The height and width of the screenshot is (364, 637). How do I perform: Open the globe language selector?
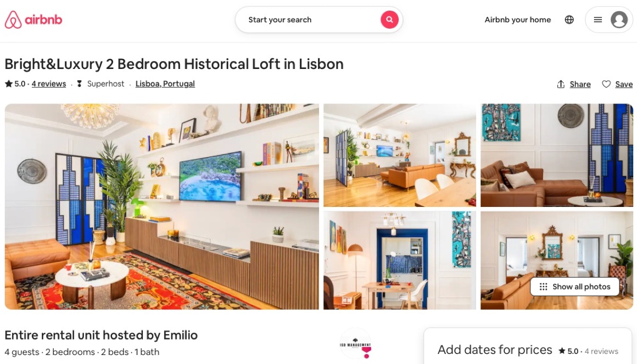569,20
